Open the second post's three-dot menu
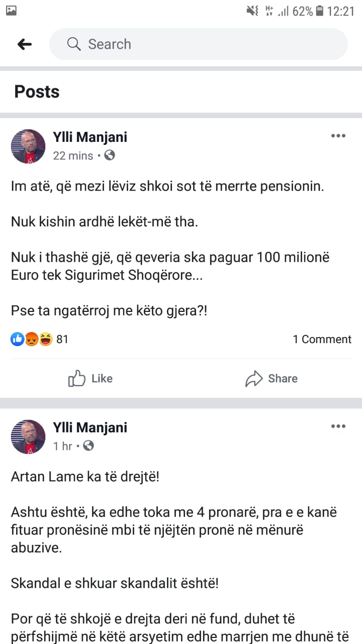 coord(338,427)
